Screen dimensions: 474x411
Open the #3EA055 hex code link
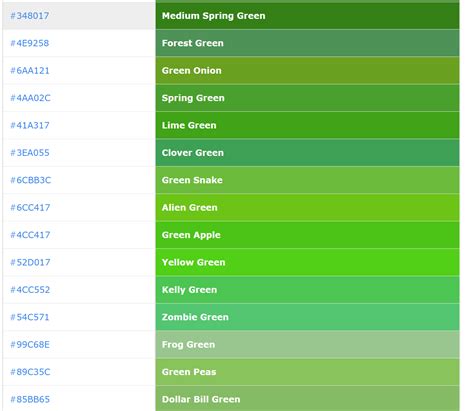point(30,153)
